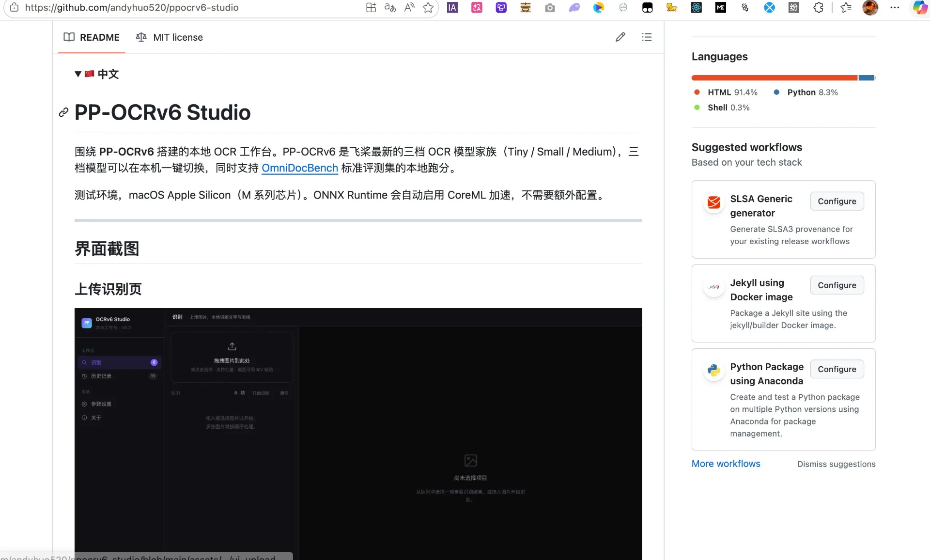This screenshot has height=560, width=930.
Task: Open the split screen apps icon
Action: click(371, 7)
